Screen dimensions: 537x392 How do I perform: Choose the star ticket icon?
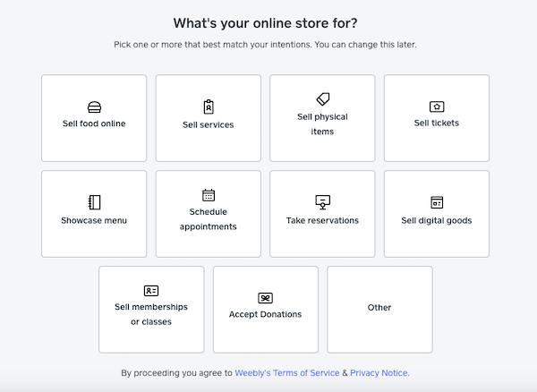click(x=437, y=107)
